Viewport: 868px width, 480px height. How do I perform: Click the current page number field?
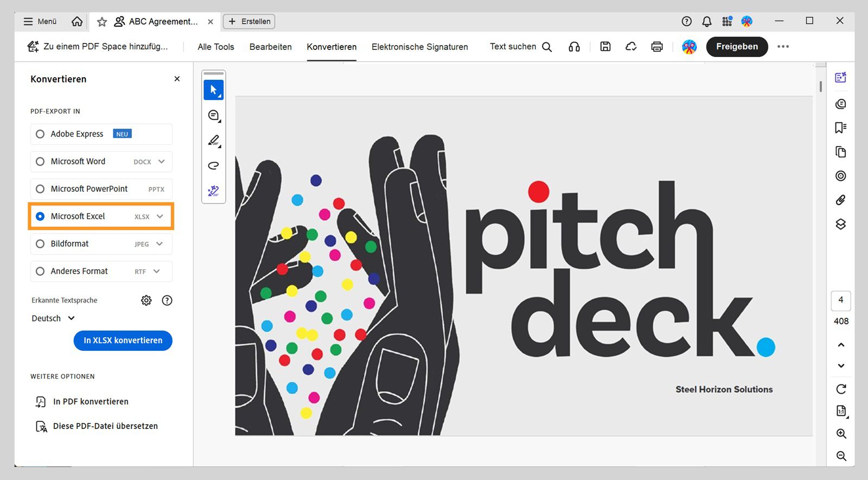tap(841, 300)
